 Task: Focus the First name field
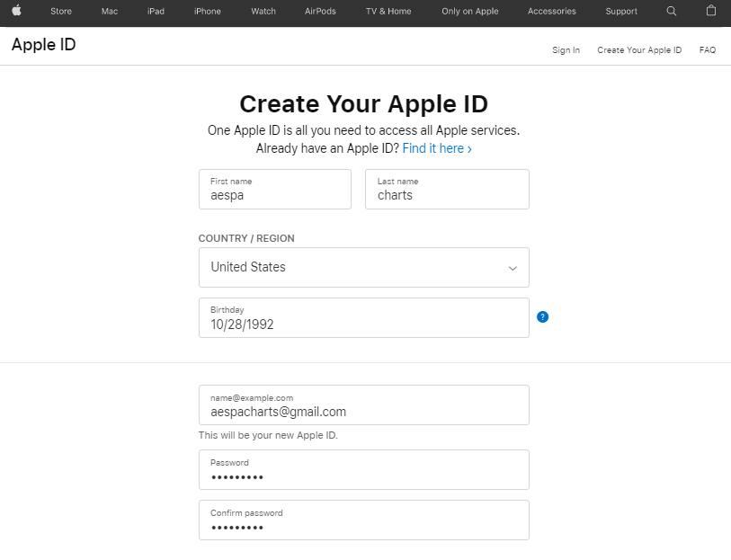(275, 189)
